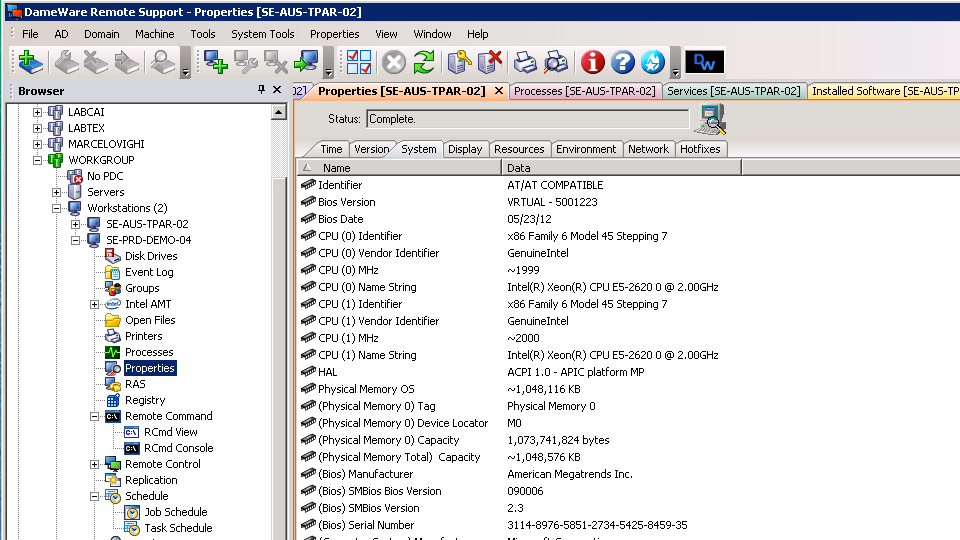Select the Resources properties tab
Image resolution: width=960 pixels, height=540 pixels.
point(519,149)
